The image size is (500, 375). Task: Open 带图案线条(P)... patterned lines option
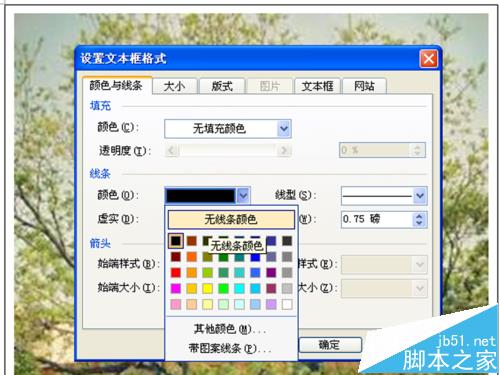(x=230, y=349)
